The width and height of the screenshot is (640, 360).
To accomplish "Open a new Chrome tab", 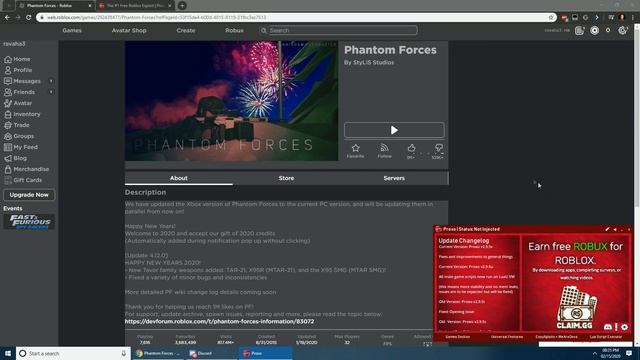I will pyautogui.click(x=182, y=6).
